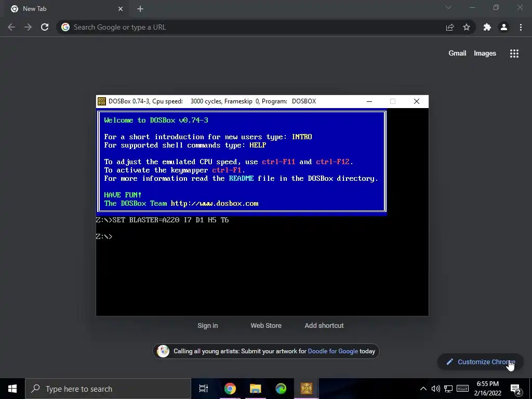Image resolution: width=532 pixels, height=399 pixels.
Task: Click the DOSBox icon in the title bar
Action: 102,101
